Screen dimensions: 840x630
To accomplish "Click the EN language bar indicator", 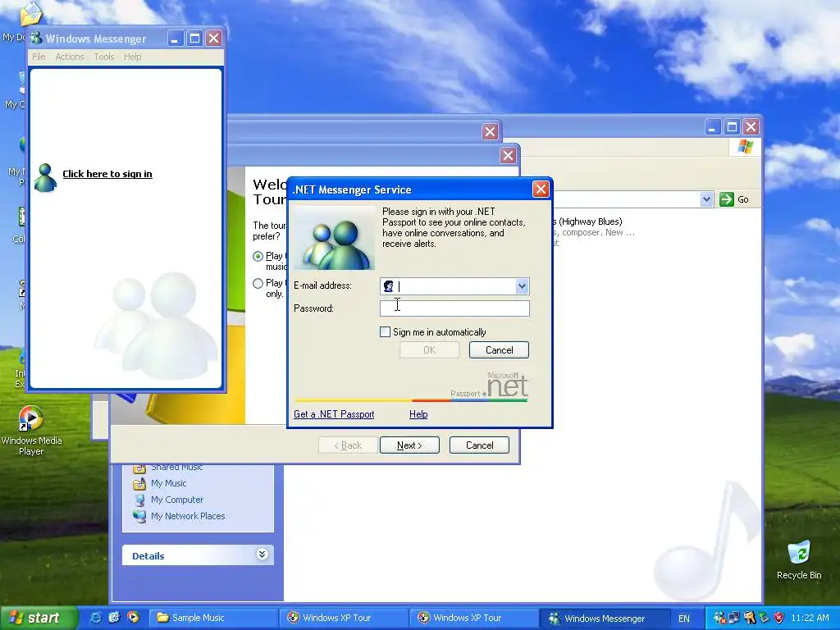I will (x=684, y=619).
